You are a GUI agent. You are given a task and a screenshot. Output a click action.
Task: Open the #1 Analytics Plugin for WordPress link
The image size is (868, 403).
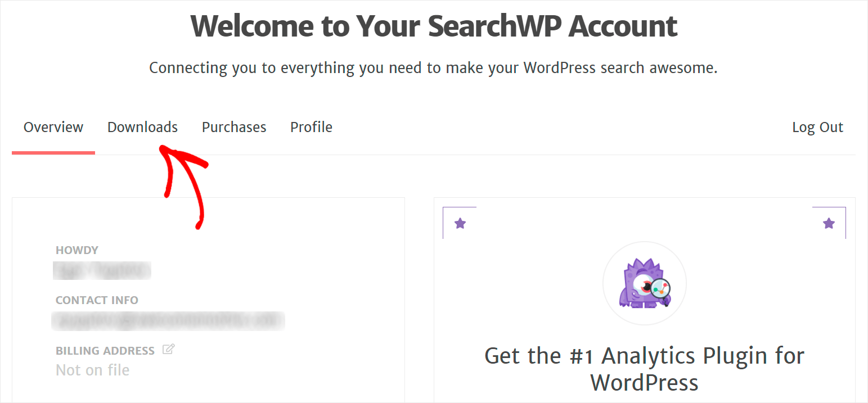tap(644, 369)
